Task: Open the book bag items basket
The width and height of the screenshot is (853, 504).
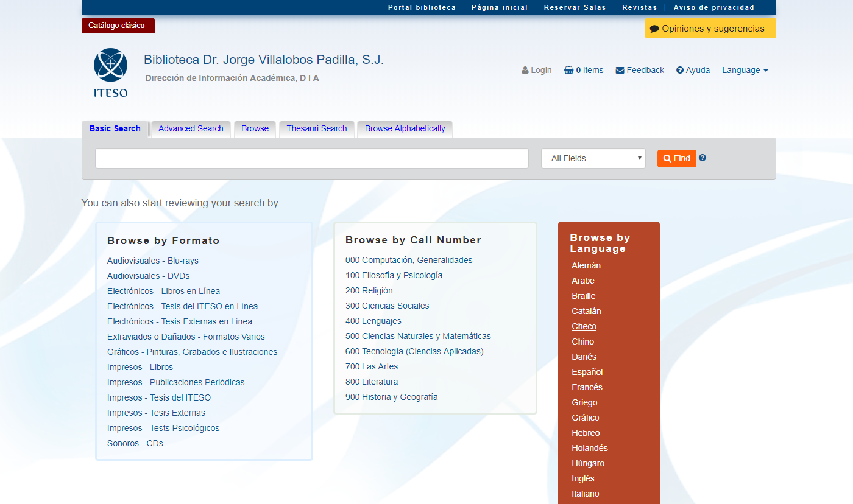Action: pyautogui.click(x=568, y=70)
